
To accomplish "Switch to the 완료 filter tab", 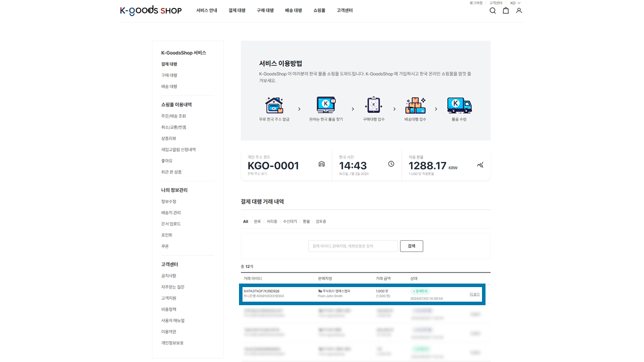I will [x=257, y=222].
